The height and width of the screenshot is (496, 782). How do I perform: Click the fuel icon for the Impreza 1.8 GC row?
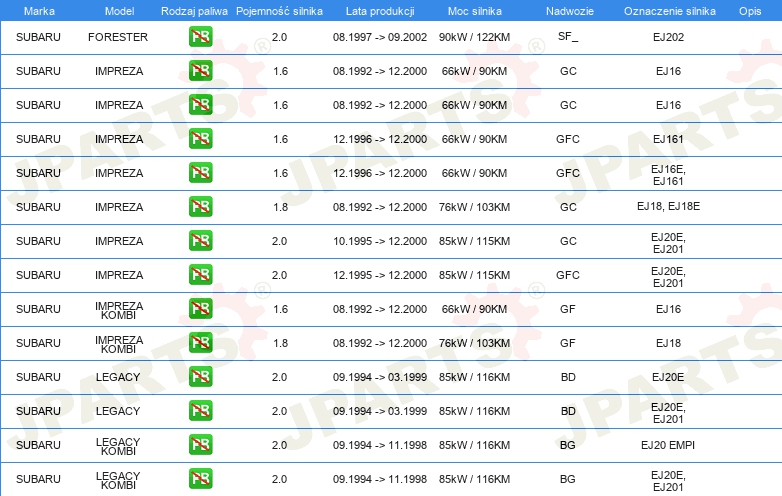click(200, 207)
